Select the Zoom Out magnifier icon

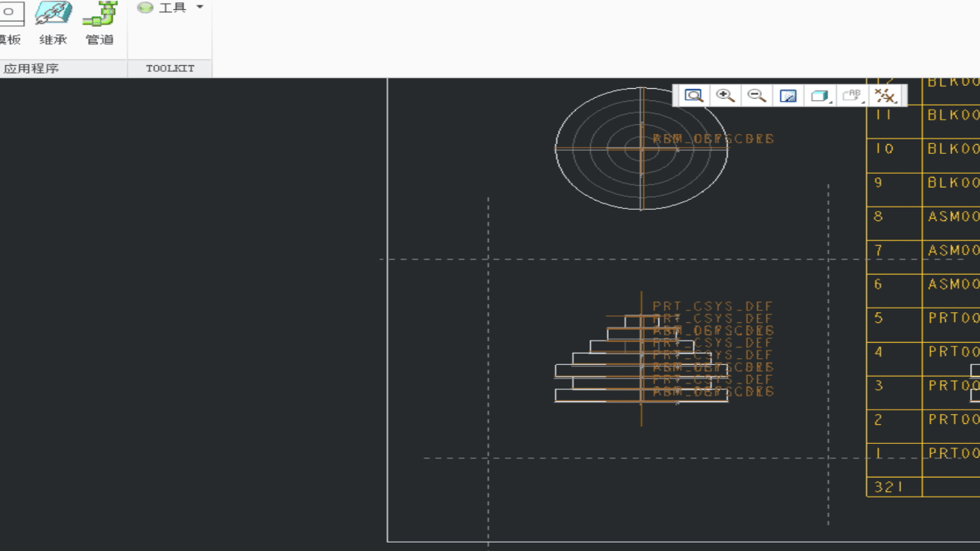click(x=756, y=96)
